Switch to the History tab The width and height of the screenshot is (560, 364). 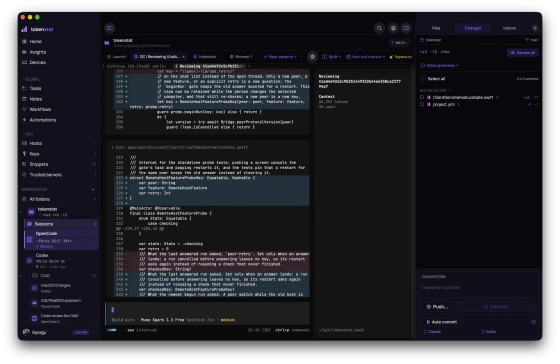[x=509, y=28]
